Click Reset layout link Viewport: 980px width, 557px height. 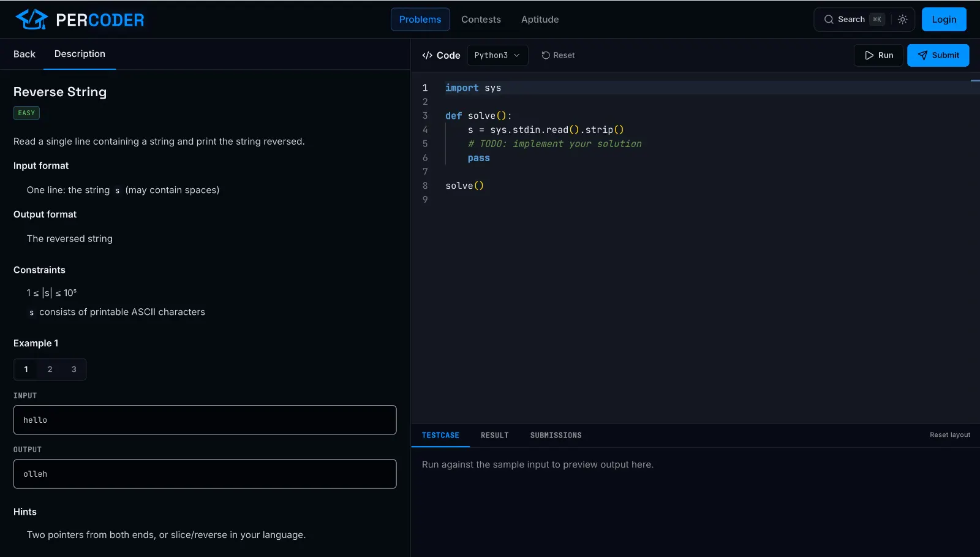[950, 435]
